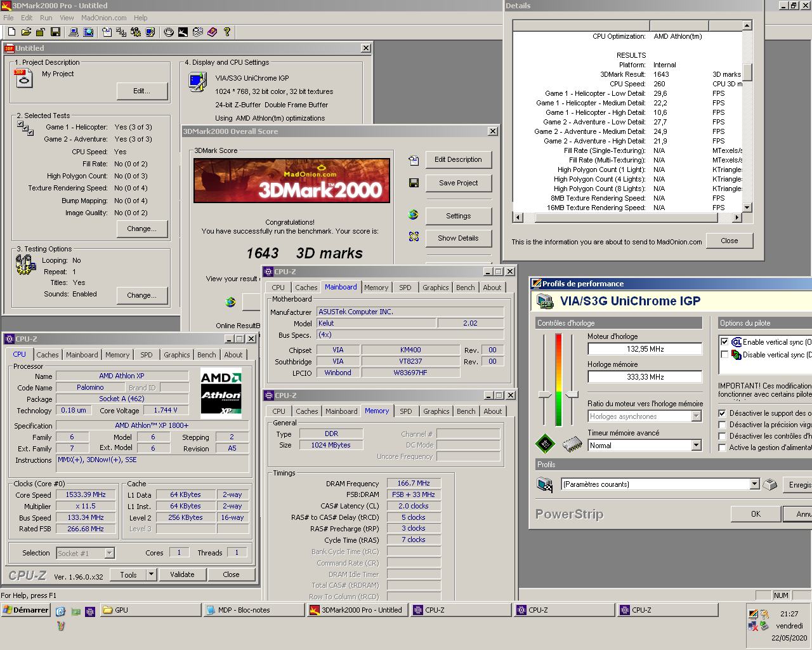Screen dimensions: 812x650
Task: Check Désactiver les contrôles d'h checkbox
Action: point(722,435)
